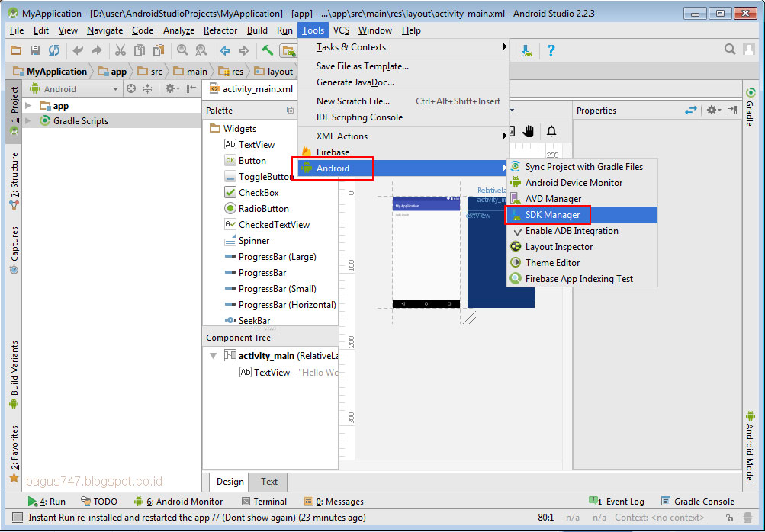Click the swap arrows in Properties panel
This screenshot has width=765, height=532.
[x=691, y=111]
